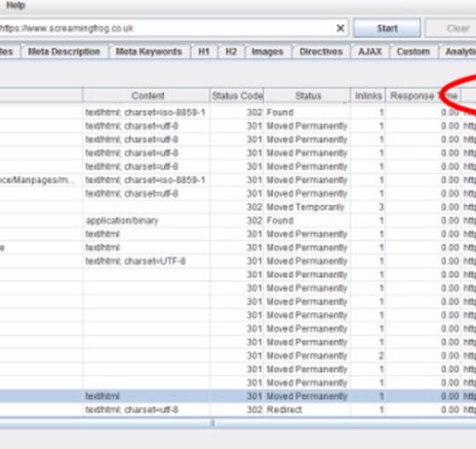Select the 'application/binary' content cell

pos(146,221)
